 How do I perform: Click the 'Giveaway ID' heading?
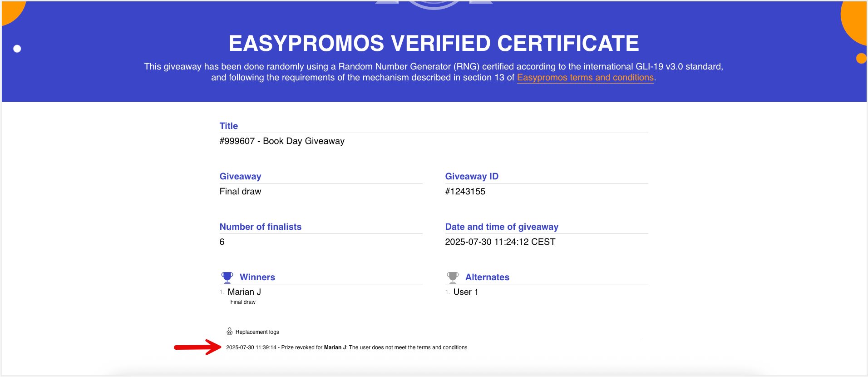click(x=472, y=176)
